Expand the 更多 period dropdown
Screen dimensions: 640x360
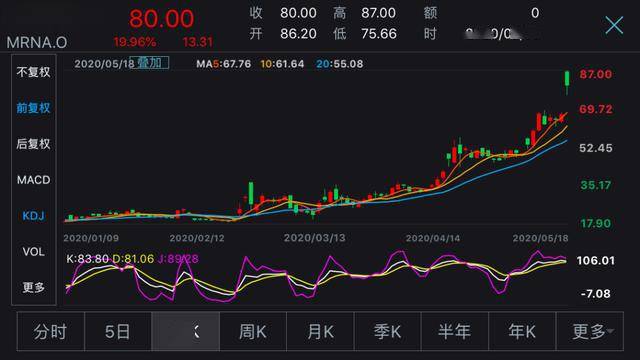click(x=590, y=331)
